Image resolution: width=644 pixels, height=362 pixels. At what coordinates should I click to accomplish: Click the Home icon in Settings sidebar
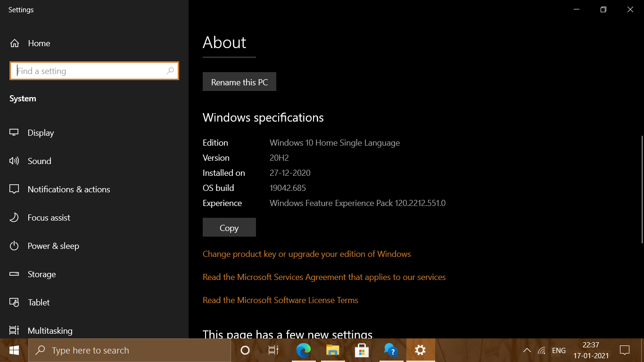[15, 43]
